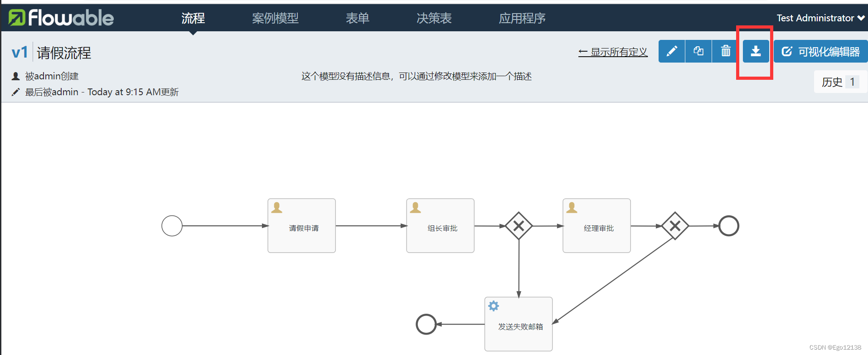This screenshot has width=868, height=355.
Task: Click the model description placeholder text
Action: click(417, 76)
